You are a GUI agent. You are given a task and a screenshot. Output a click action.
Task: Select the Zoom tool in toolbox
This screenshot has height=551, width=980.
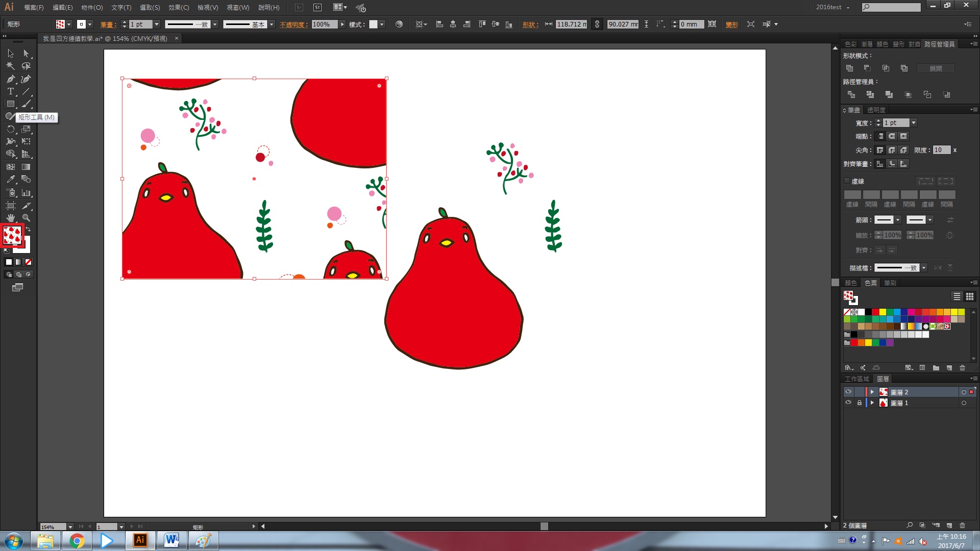tap(26, 218)
